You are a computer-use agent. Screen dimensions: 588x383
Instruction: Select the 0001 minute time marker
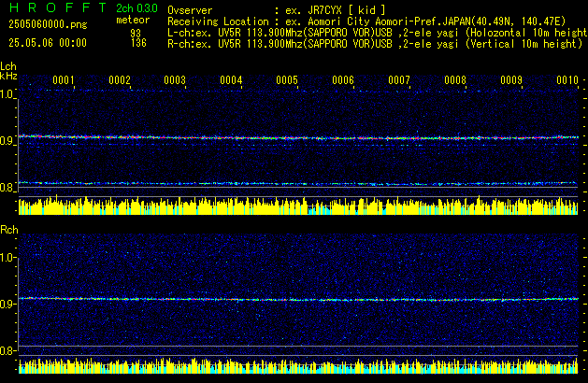point(64,80)
